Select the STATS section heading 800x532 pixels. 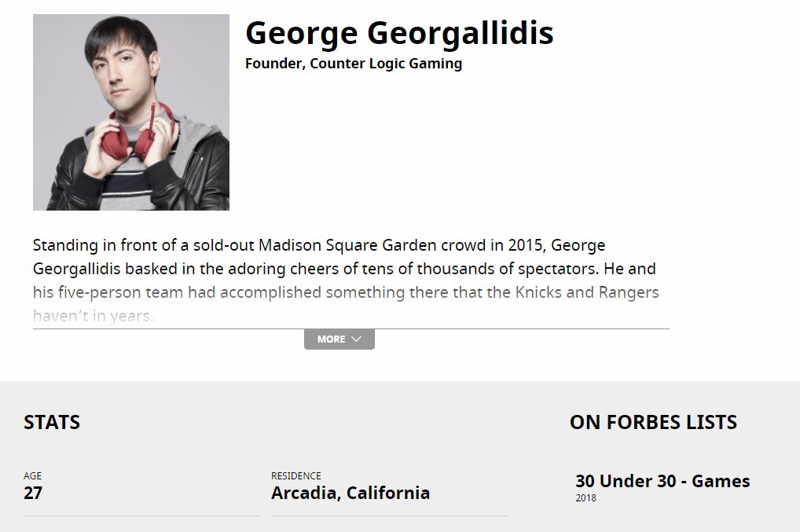[x=52, y=422]
